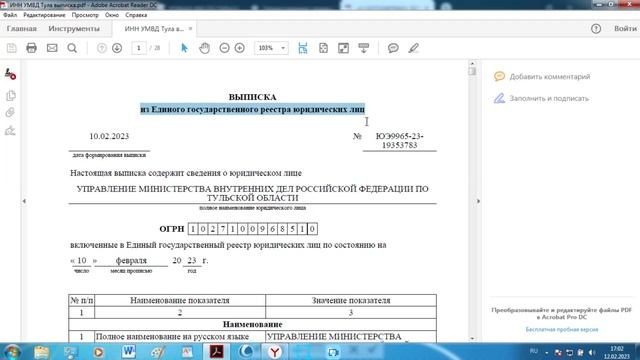Click the help question mark icon
Screen dimensions: 640x360
[x=596, y=29]
